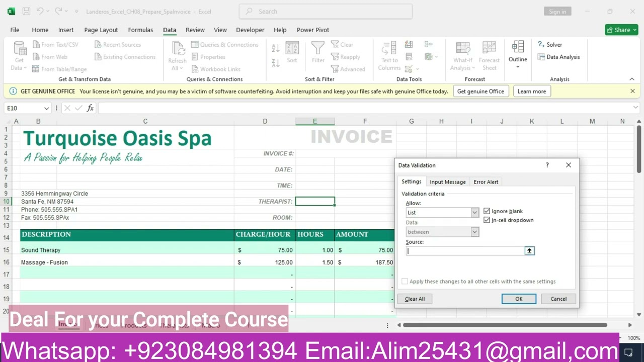Screen dimensions: 644x362
Task: Click Cancel in Data Validation dialog
Action: [x=558, y=299]
